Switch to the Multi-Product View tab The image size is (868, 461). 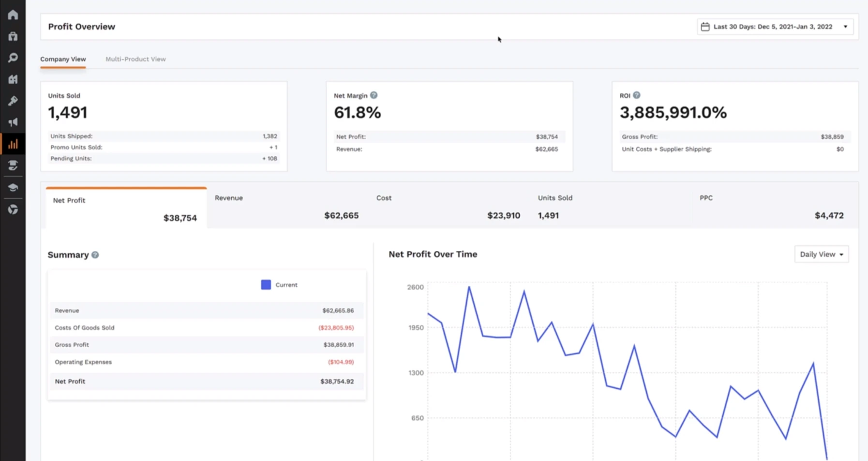[135, 59]
